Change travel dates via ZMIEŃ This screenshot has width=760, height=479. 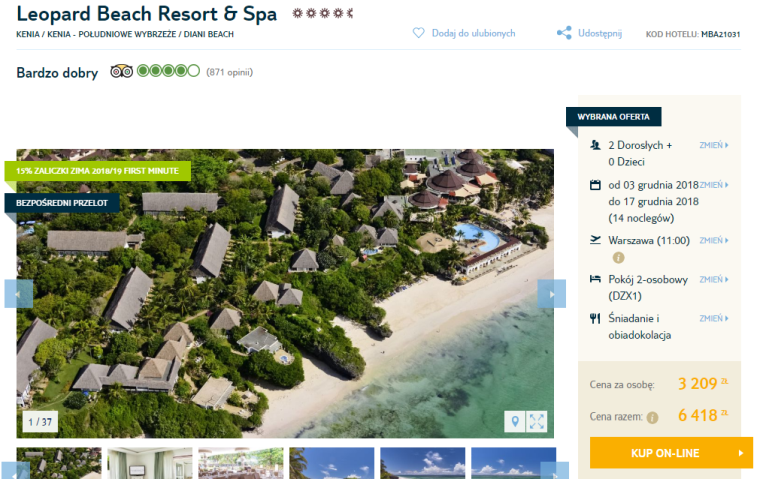[713, 185]
